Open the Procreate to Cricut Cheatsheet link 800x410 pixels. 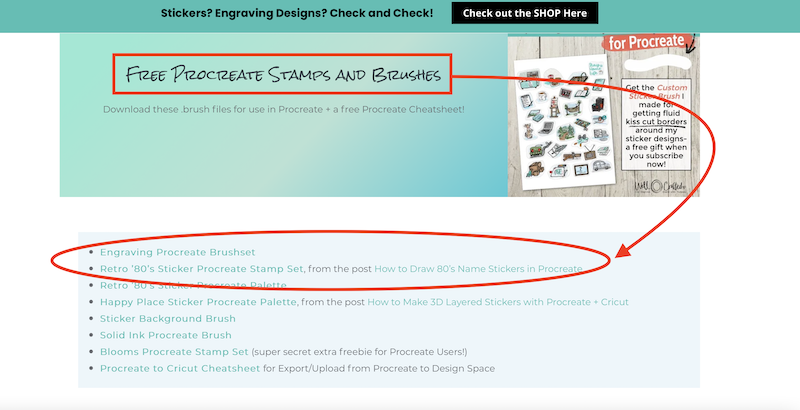(180, 368)
